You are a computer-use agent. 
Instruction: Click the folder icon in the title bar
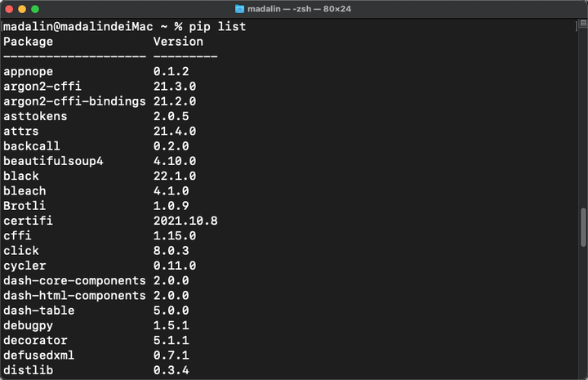[x=239, y=9]
